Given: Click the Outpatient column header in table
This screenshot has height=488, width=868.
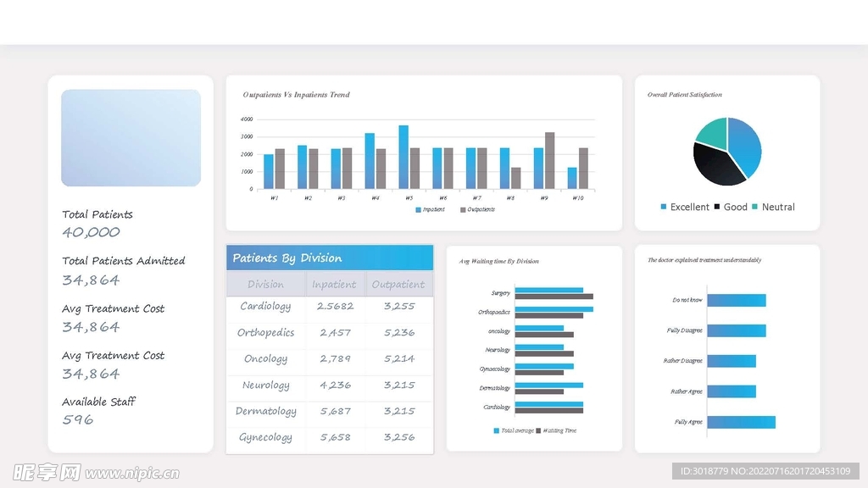Looking at the screenshot, I should tap(398, 284).
